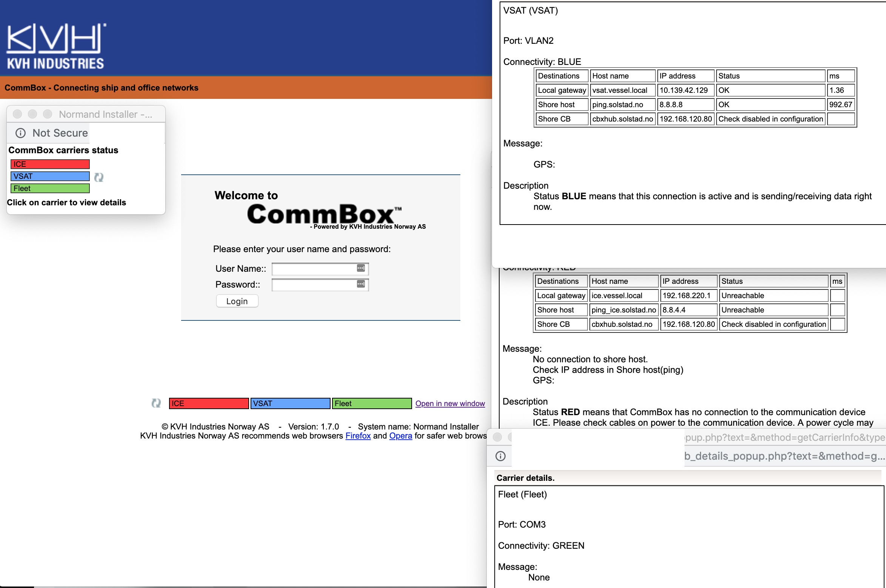Click info icon in Fleet carrier details window

(x=500, y=456)
